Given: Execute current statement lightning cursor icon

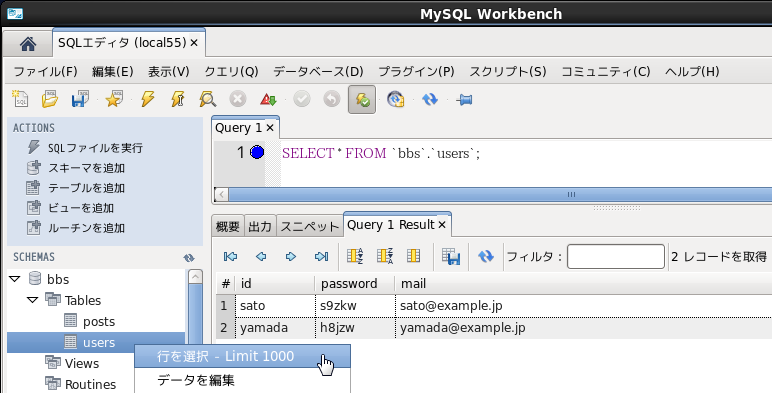Looking at the screenshot, I should click(178, 99).
